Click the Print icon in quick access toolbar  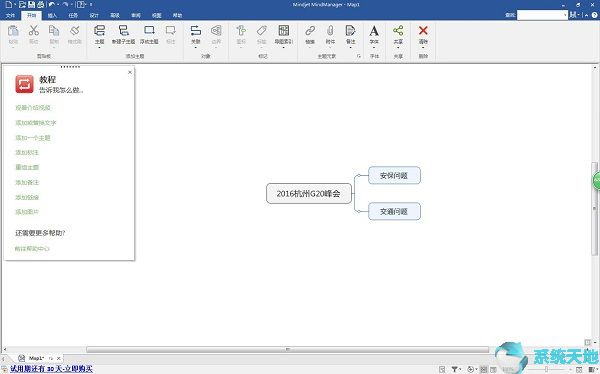pyautogui.click(x=41, y=5)
